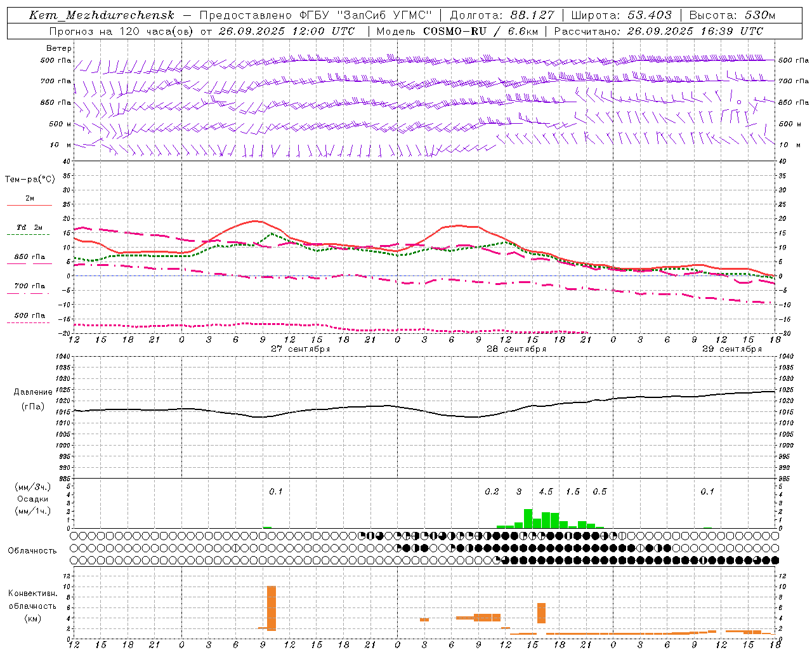Viewport: 812px width, 650px height.
Task: Click the 28 сентября date label
Action: coord(516,348)
